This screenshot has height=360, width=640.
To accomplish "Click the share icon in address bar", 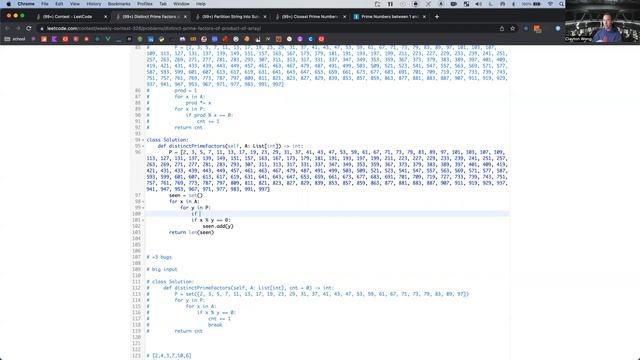I will [502, 29].
